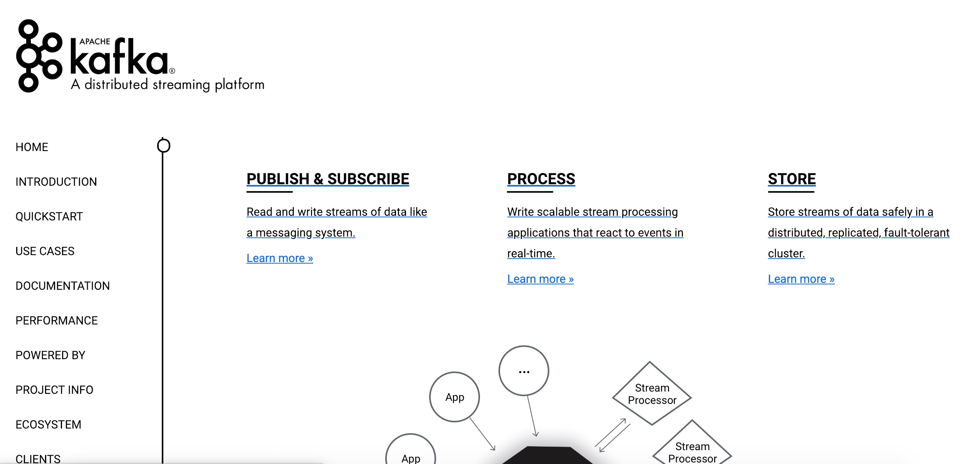Toggle the QUICKSTART navigation item
Viewport: 980px width, 464px height.
[49, 216]
